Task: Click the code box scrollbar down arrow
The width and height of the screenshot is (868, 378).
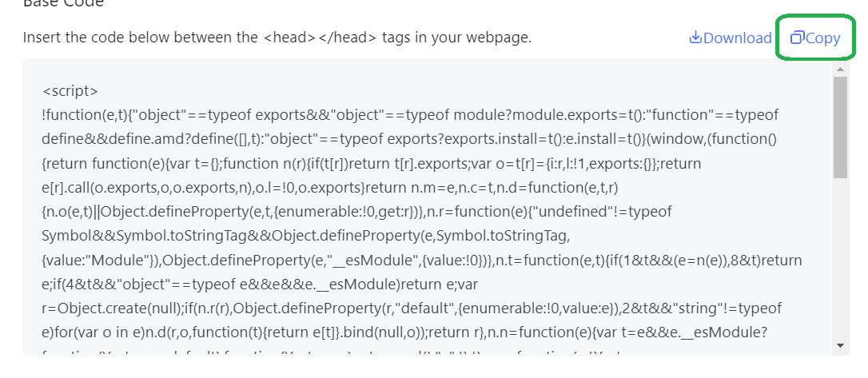Action: (840, 344)
